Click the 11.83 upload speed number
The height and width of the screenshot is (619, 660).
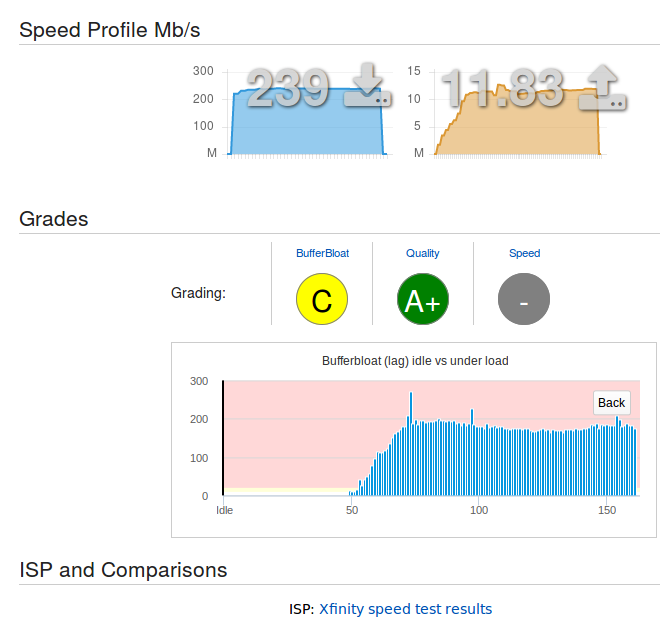point(502,88)
